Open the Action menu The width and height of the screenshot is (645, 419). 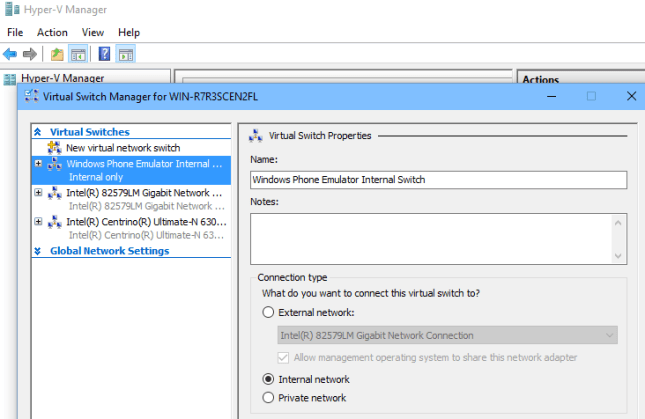pos(52,32)
